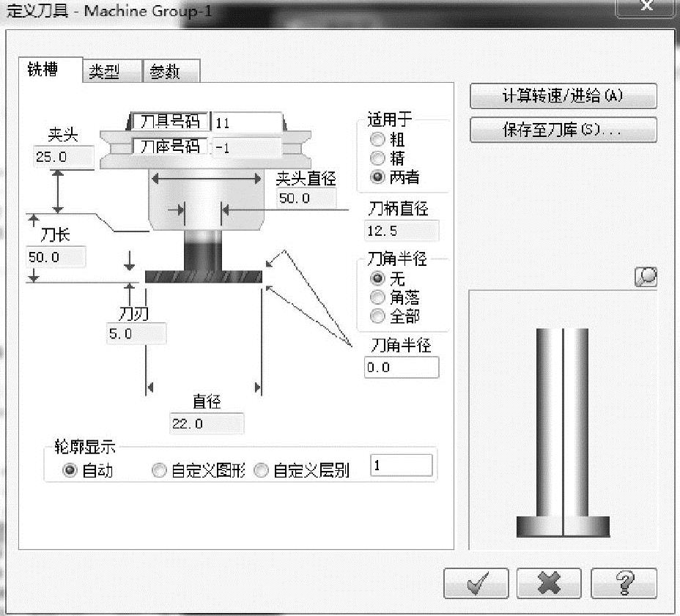680x616 pixels.
Task: Click the 刀库号码 field showing -1
Action: point(247,148)
